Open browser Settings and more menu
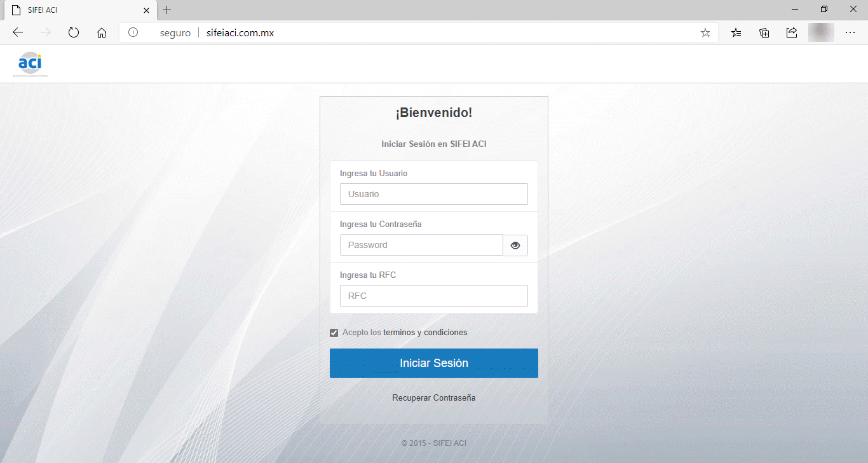 pyautogui.click(x=850, y=32)
